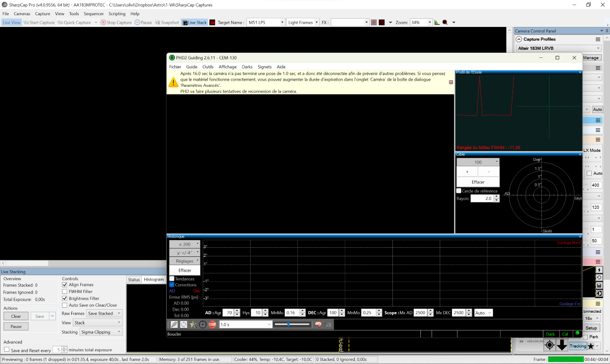Open the Outils menu in PHD2
Screen dimensions: 610x364
tap(207, 67)
